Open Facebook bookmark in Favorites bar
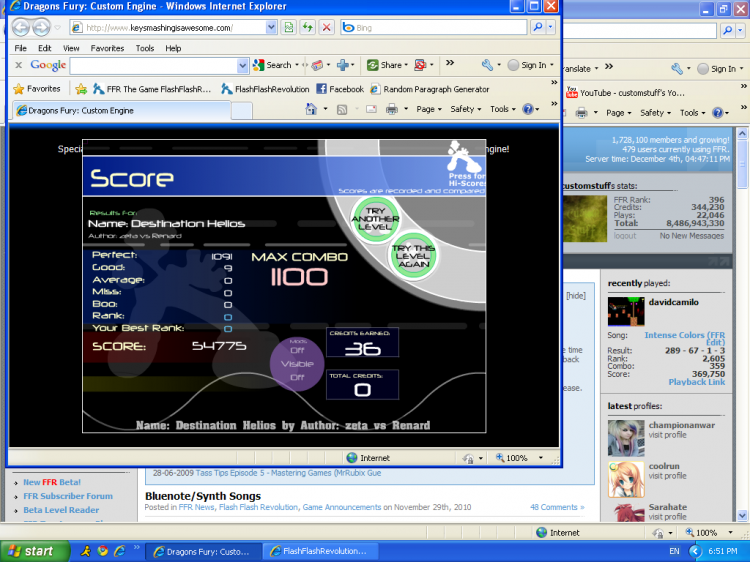 tap(340, 88)
